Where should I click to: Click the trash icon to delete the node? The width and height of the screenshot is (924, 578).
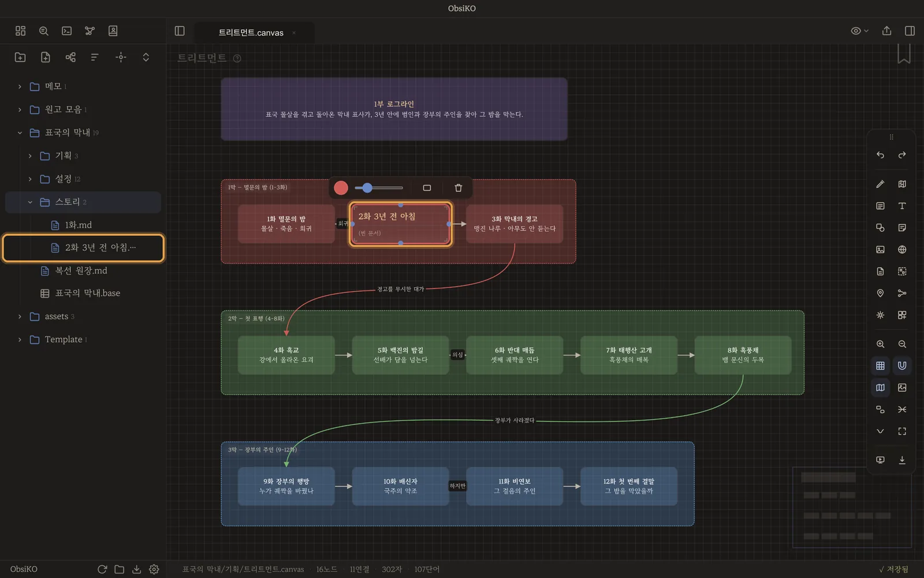[x=458, y=188]
